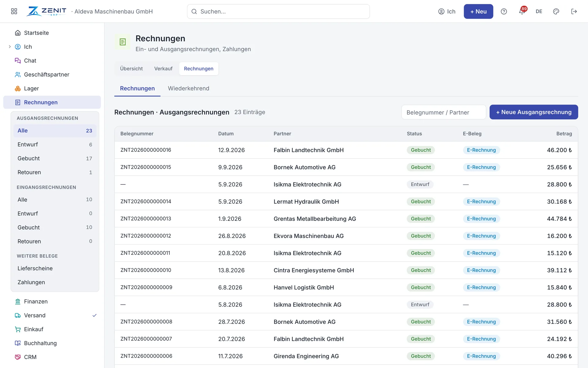Filter Ausgangsrechnungen by Entwurf
Screen dimensions: 588x368
point(55,144)
